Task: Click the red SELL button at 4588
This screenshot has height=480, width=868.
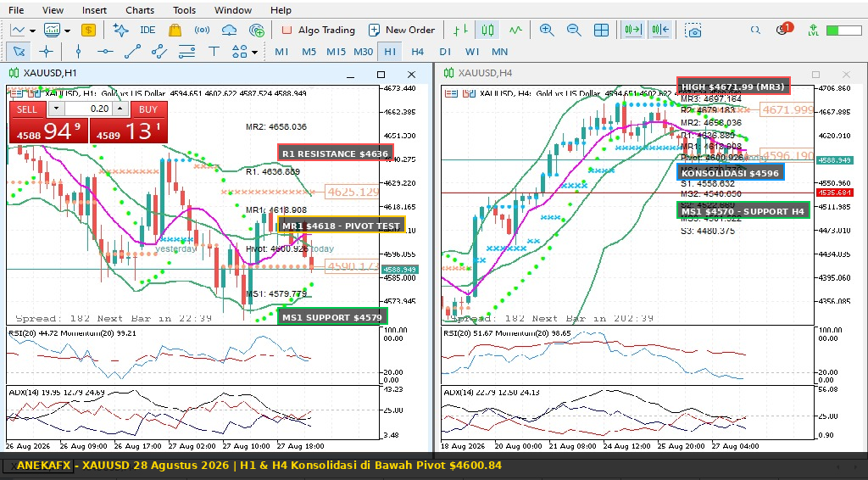Action: pyautogui.click(x=48, y=122)
